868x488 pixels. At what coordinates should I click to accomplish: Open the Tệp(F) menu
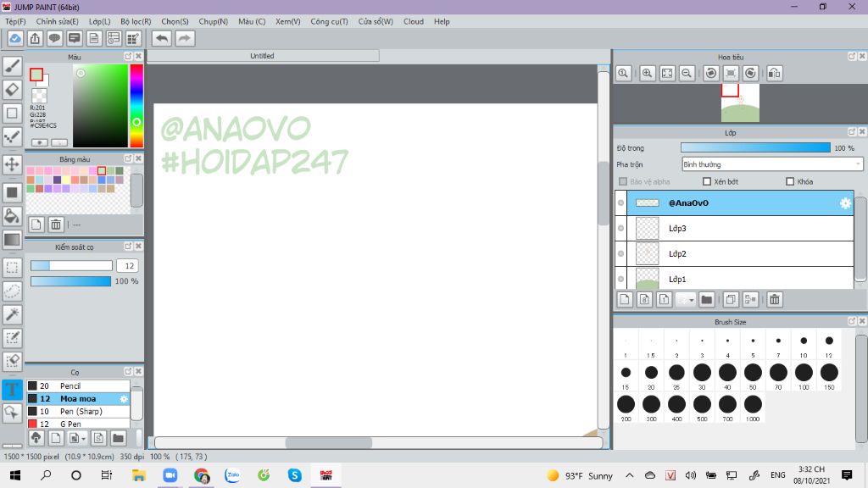pyautogui.click(x=15, y=21)
